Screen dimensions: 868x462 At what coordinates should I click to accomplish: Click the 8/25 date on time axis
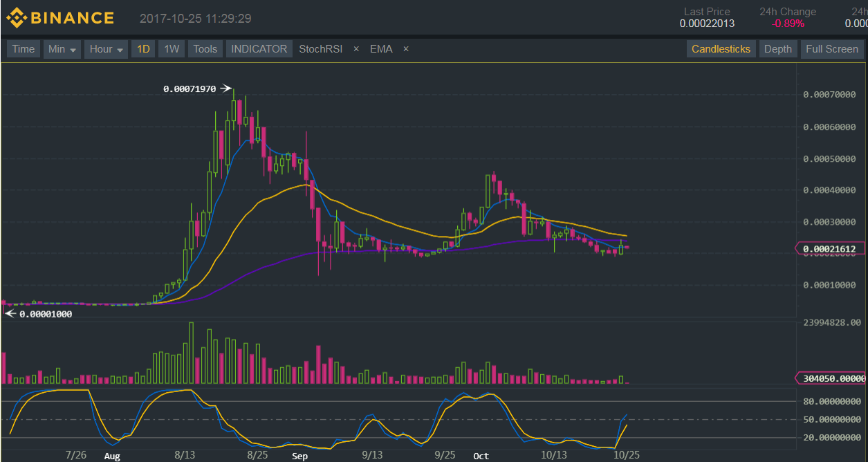[258, 455]
